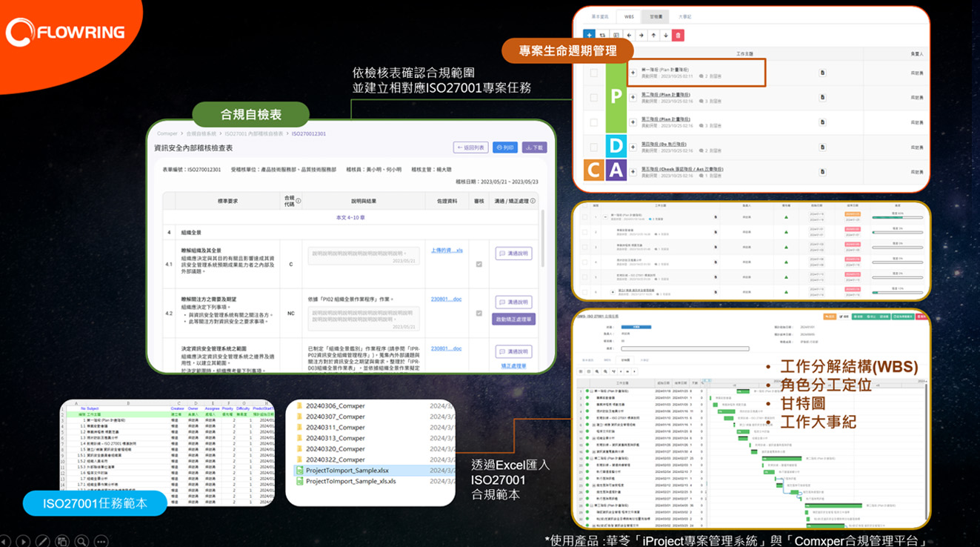Select Excel file icon of ProjectToImport_Sample.xlsx
The image size is (980, 547).
coord(300,471)
